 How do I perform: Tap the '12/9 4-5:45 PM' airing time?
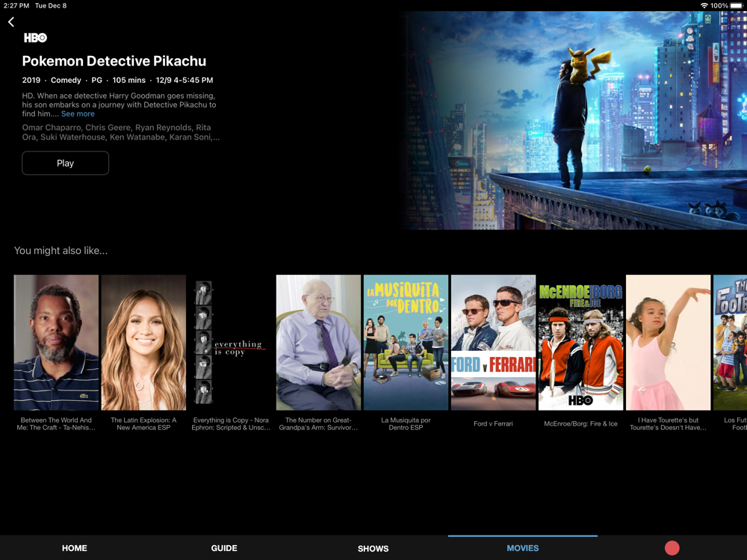click(185, 80)
